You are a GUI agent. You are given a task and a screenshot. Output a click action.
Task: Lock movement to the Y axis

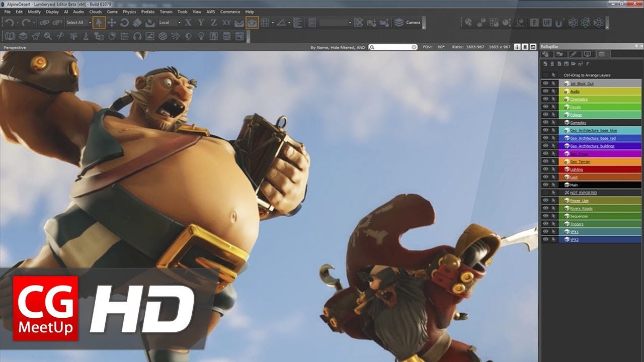(201, 23)
